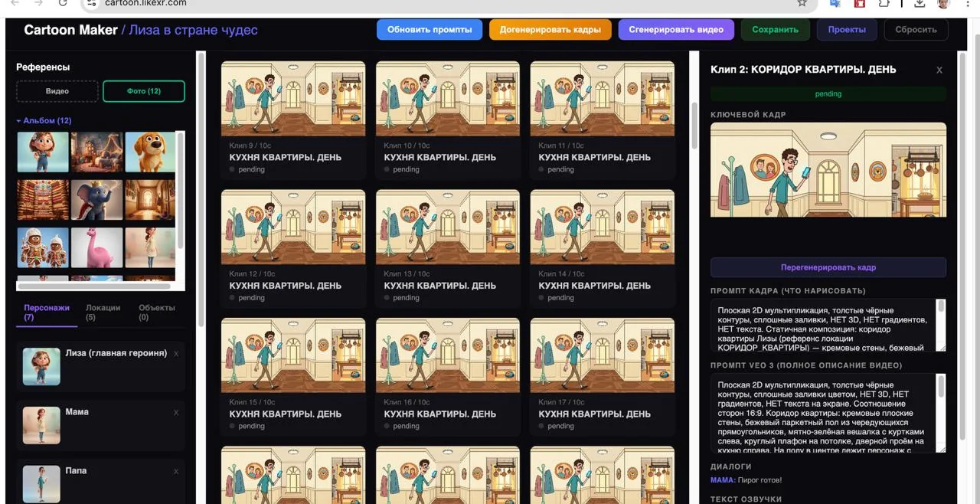980x504 pixels.
Task: Select Лиза character avatar thumbnail
Action: (41, 366)
